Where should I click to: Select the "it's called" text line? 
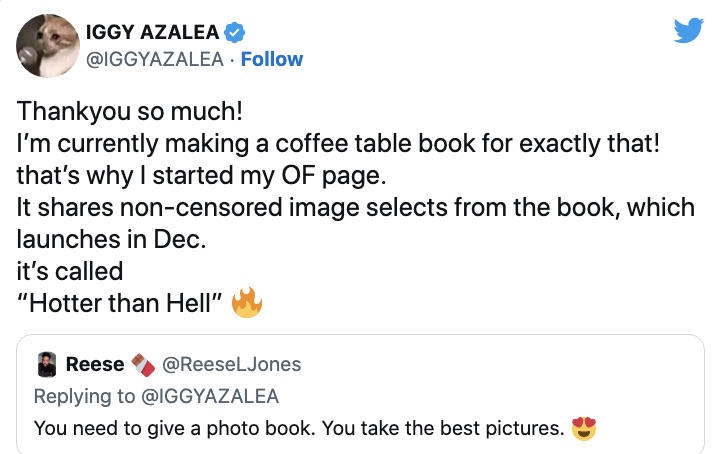tap(70, 271)
